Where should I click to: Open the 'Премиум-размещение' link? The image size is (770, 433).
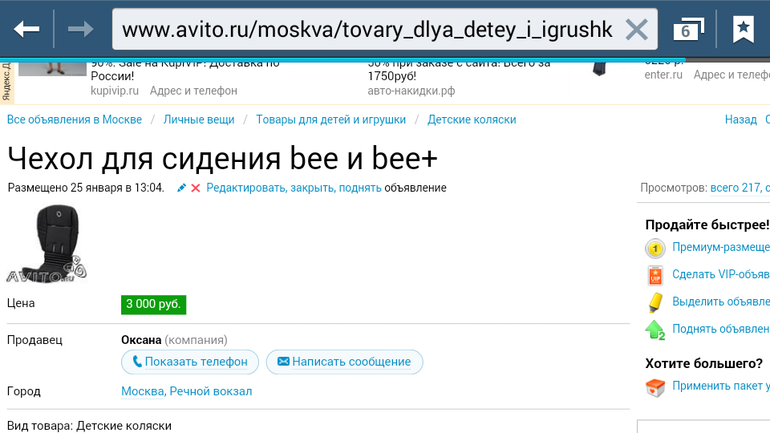point(721,247)
